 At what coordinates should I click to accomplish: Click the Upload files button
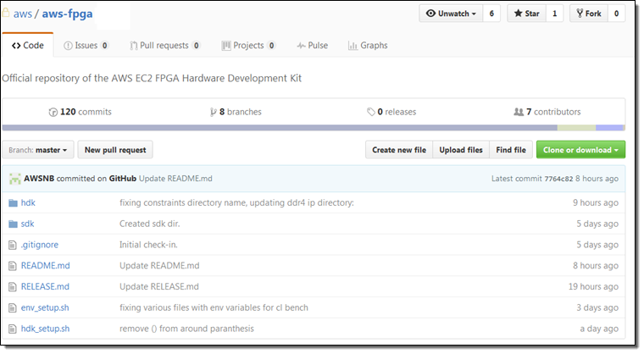point(461,150)
